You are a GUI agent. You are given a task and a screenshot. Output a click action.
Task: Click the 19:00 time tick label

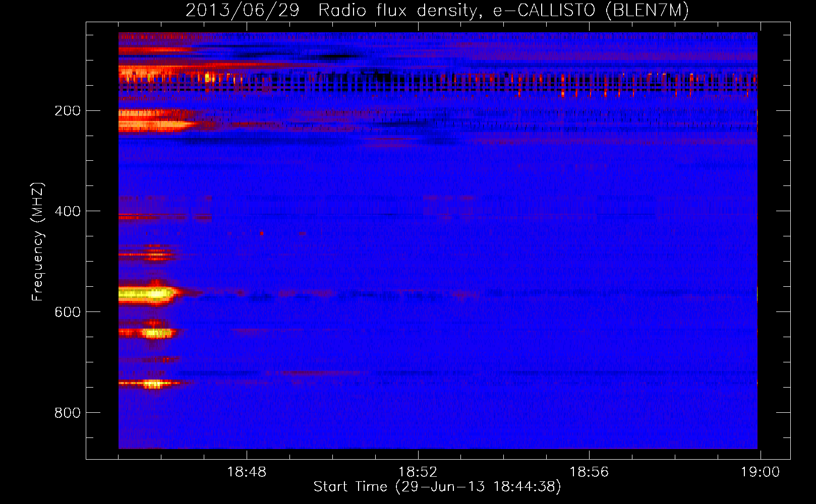coord(760,472)
